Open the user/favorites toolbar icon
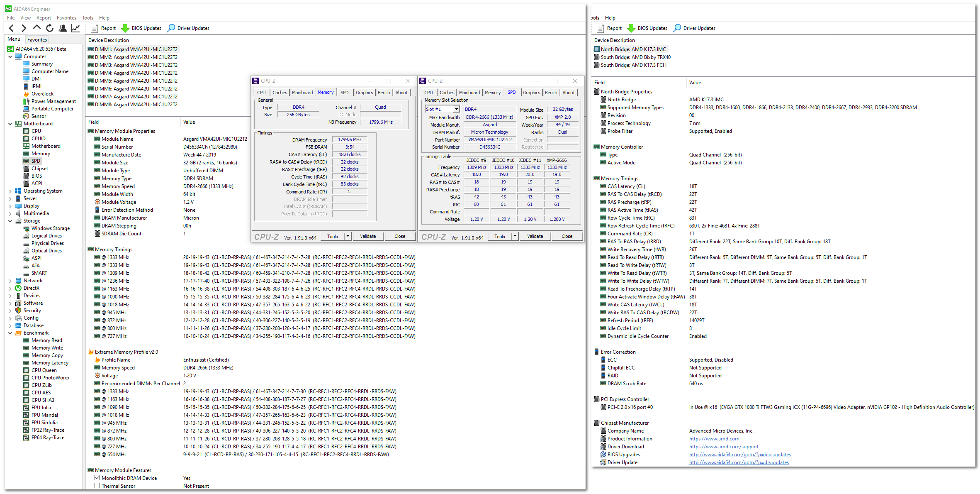This screenshot has height=494, width=980. click(63, 28)
